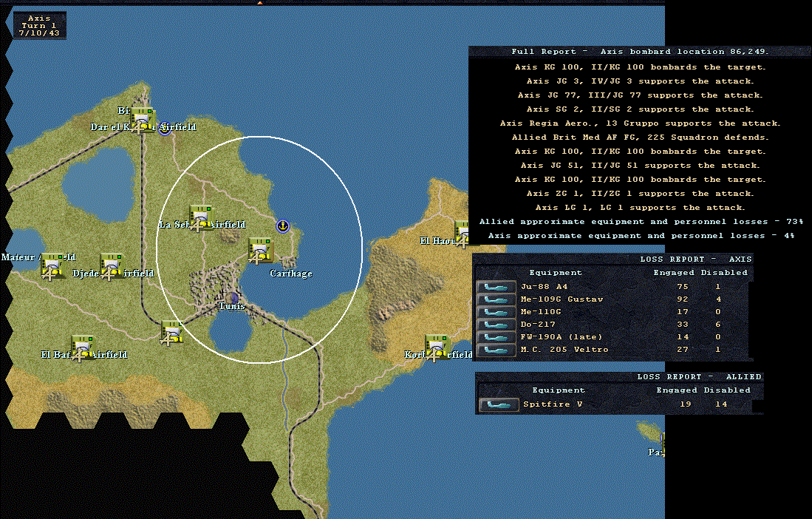812x519 pixels.
Task: Click the anchor port marker near Dar el Koudia Airfield
Action: (x=165, y=128)
